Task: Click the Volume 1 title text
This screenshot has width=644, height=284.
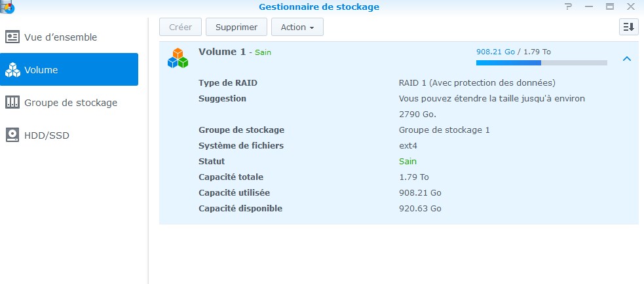Action: coord(222,52)
